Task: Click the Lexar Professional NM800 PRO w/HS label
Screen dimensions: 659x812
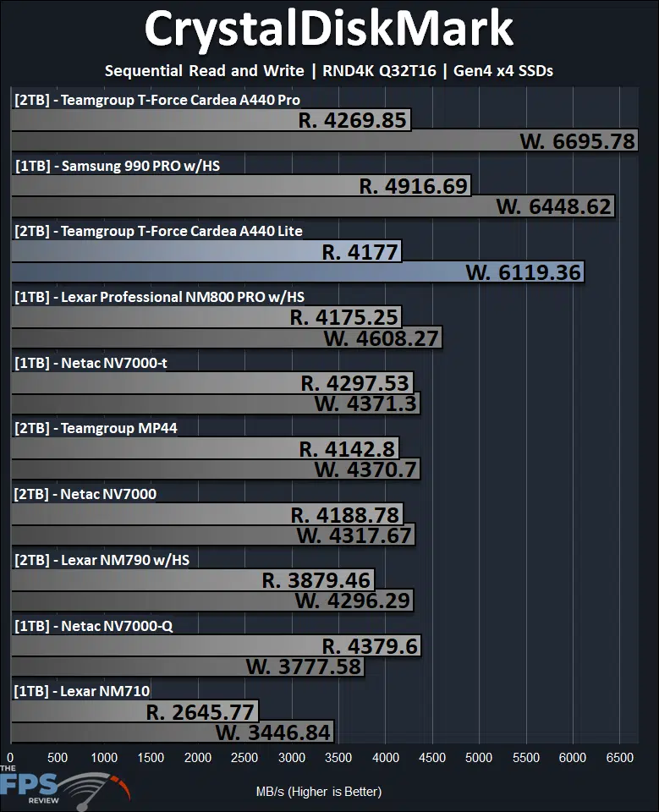Action: pyautogui.click(x=160, y=297)
